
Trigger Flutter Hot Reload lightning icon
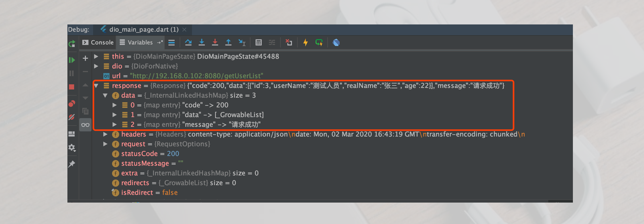305,43
